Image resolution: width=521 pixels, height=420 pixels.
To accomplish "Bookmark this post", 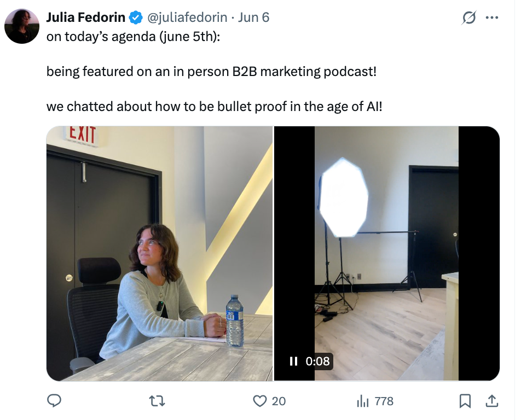I will tap(465, 401).
